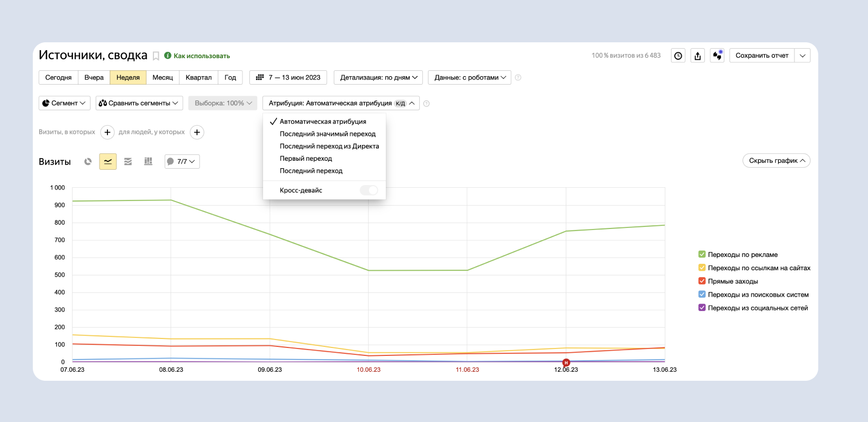Click the 12.06.23 red marker on chart
Viewport: 868px width, 422px height.
[x=566, y=362]
